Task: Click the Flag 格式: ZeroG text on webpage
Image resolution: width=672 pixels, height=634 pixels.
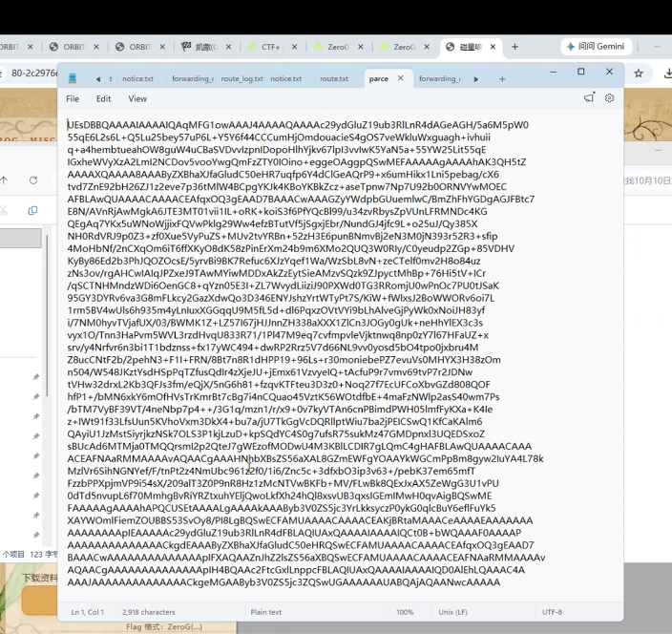Action: point(164,626)
